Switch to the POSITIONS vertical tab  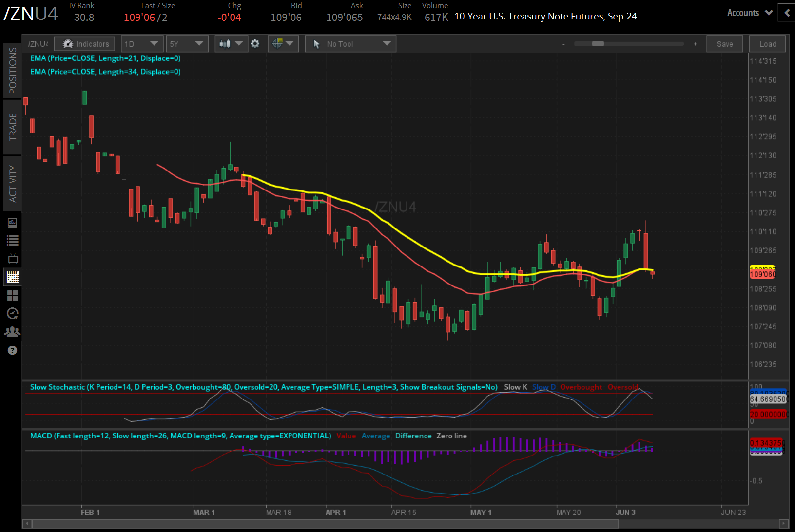13,71
